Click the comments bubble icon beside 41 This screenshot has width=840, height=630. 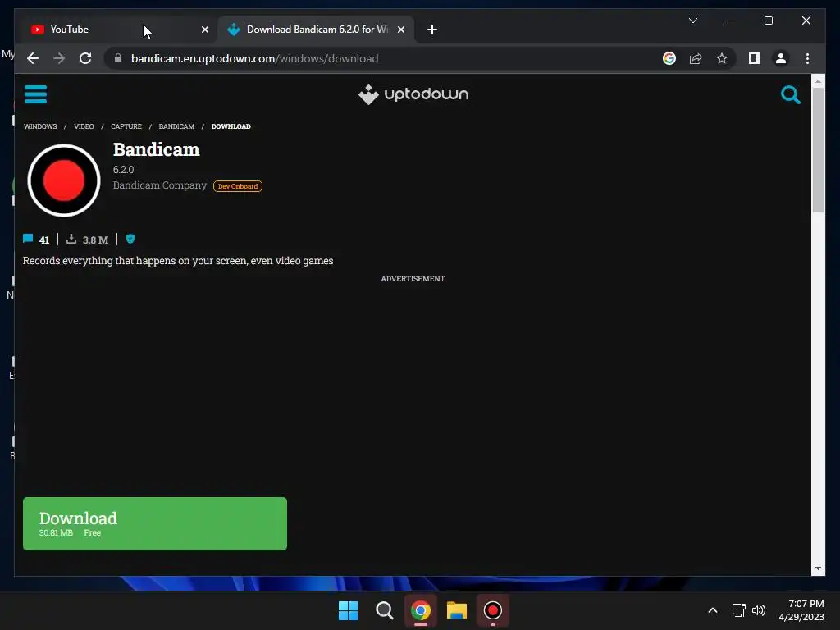28,239
